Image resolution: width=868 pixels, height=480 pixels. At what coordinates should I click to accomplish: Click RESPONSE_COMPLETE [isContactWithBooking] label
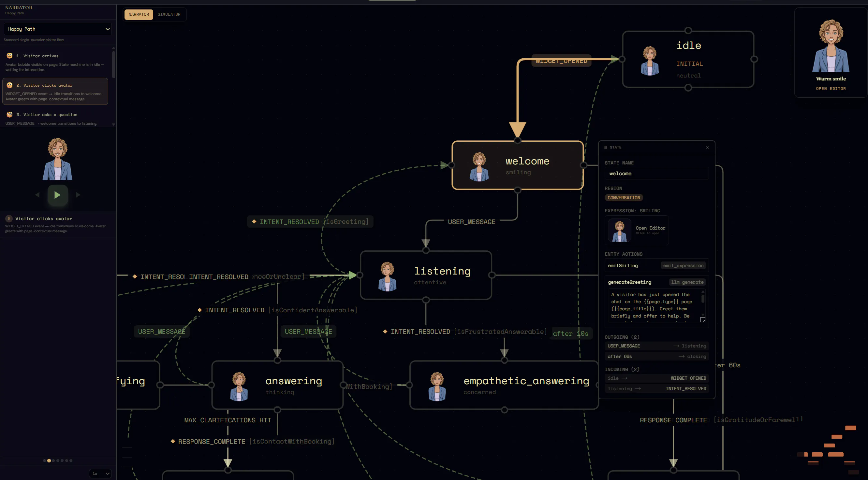pos(253,441)
